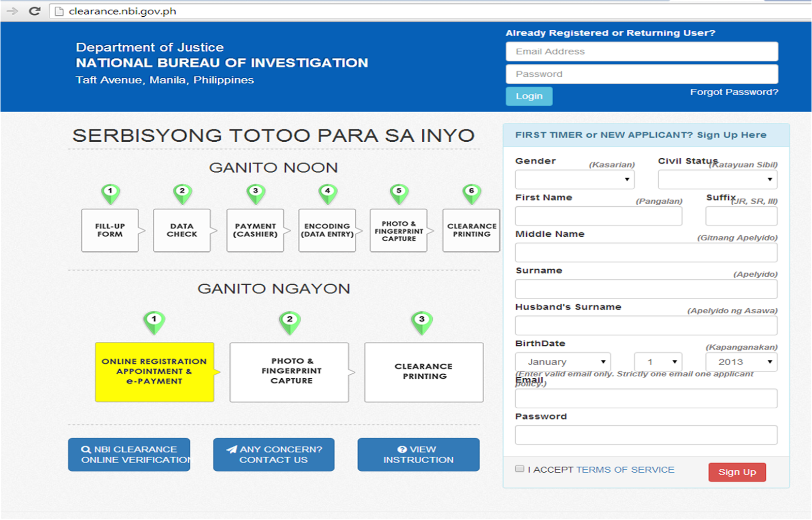Click the Sign Up button
This screenshot has height=520, width=812.
click(737, 472)
